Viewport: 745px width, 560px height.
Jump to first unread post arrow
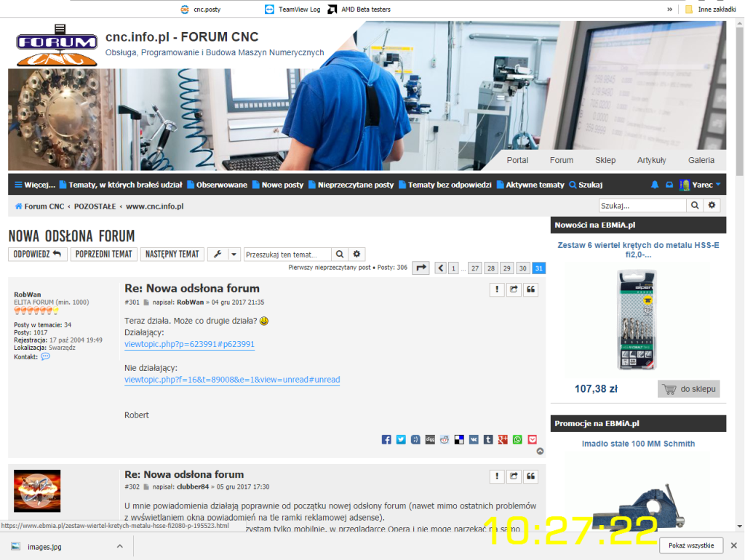pyautogui.click(x=421, y=268)
